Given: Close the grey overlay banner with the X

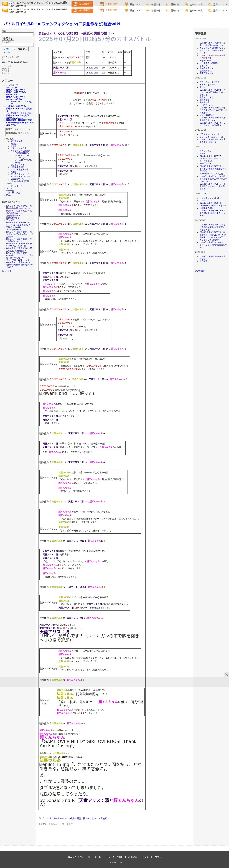Looking at the screenshot, I should click(226, 675).
